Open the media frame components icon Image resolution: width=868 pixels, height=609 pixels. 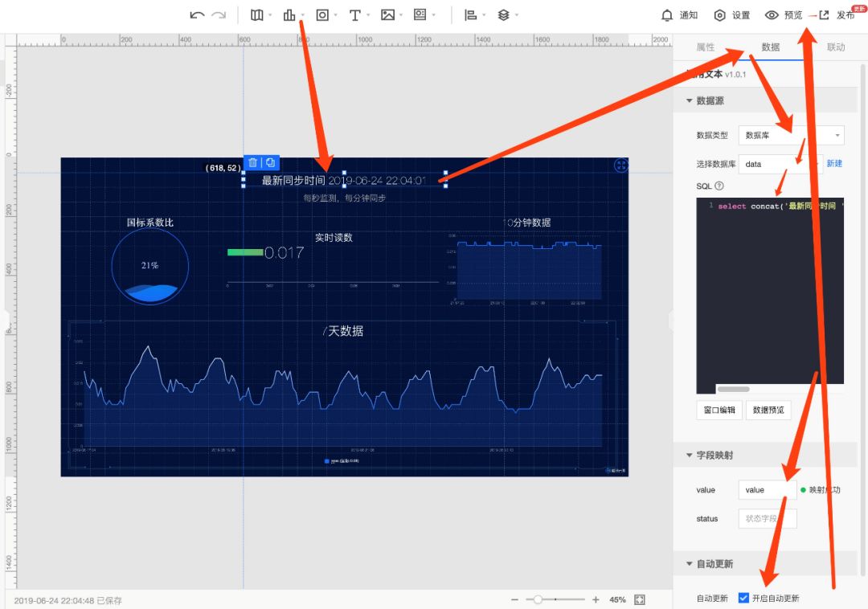coord(322,15)
